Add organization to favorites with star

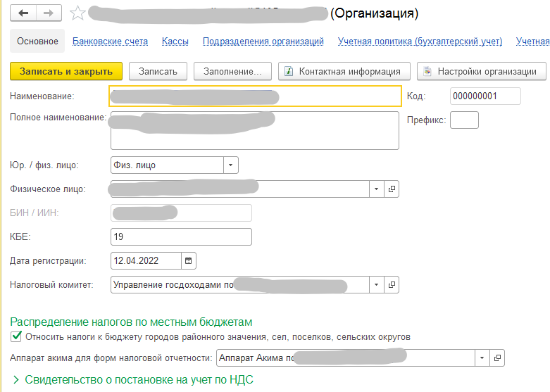point(78,13)
